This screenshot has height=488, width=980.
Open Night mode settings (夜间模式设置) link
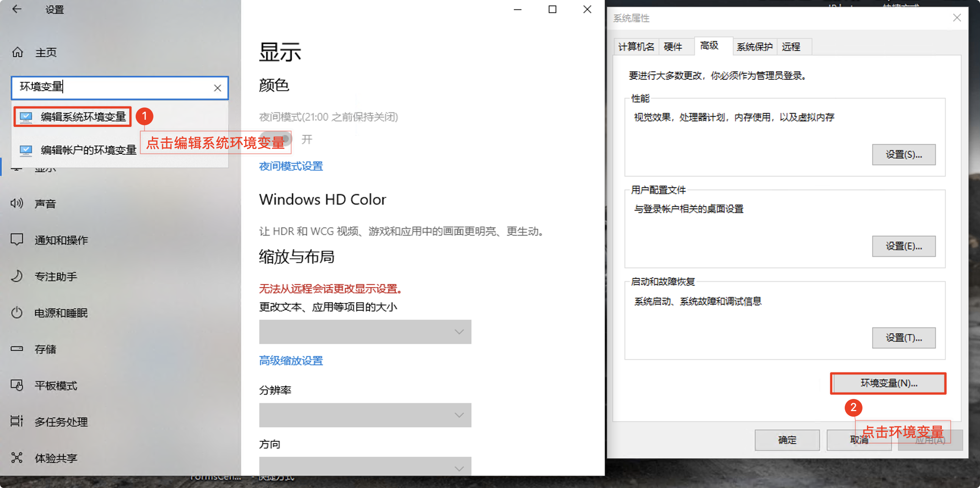(x=291, y=166)
